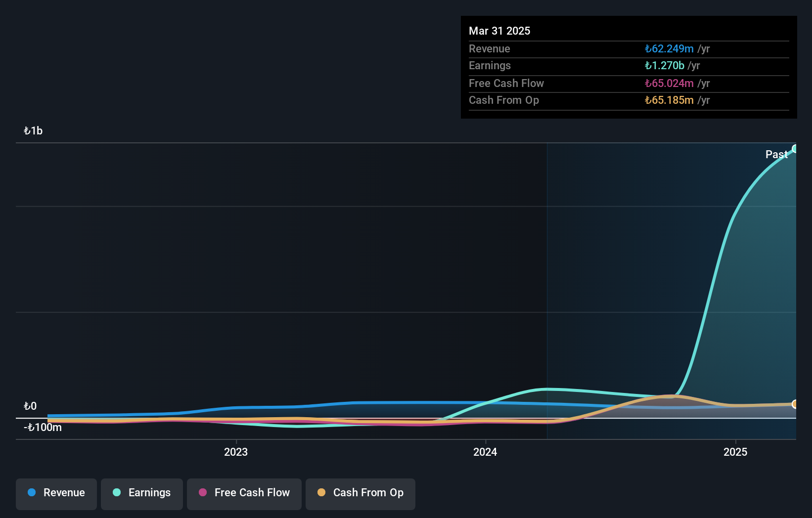Viewport: 812px width, 518px height.
Task: Click the blue Revenue legend dot
Action: (x=32, y=492)
